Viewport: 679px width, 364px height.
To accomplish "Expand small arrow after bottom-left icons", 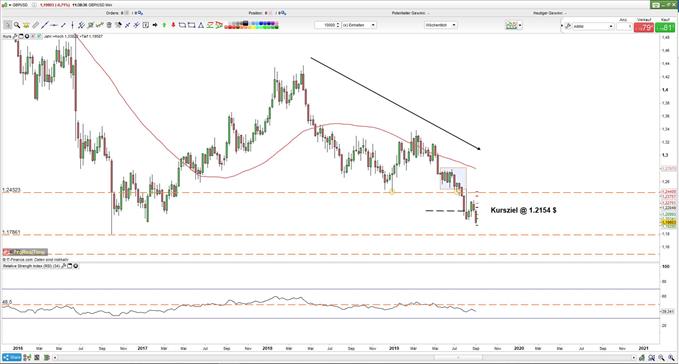I will (55, 358).
